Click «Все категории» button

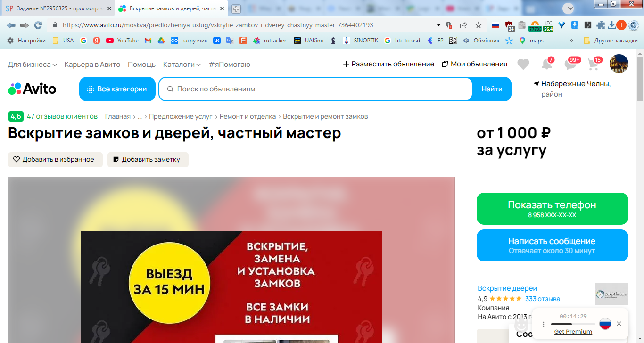[117, 89]
